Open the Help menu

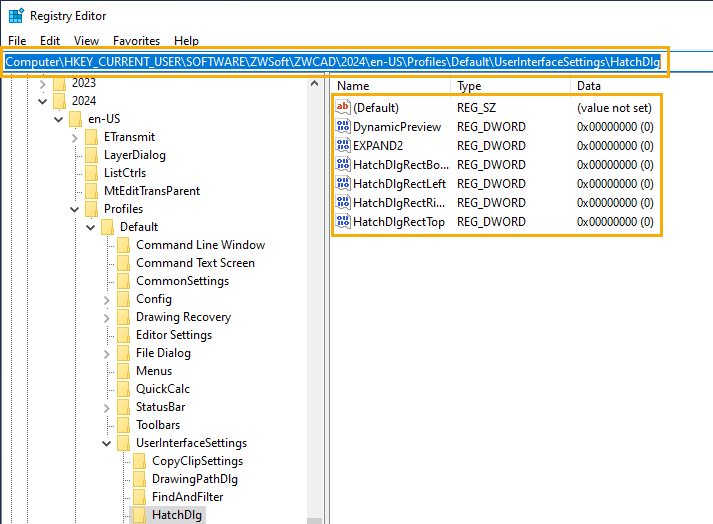coord(186,41)
